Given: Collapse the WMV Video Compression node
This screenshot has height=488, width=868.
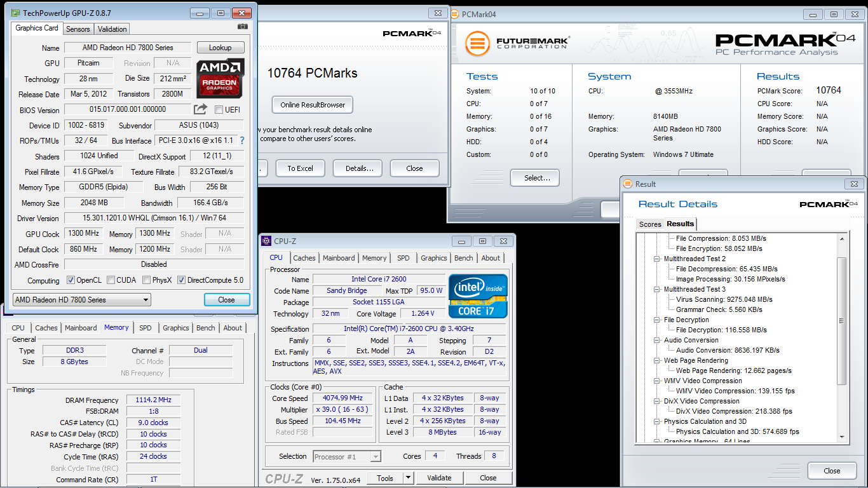Looking at the screenshot, I should coord(658,381).
